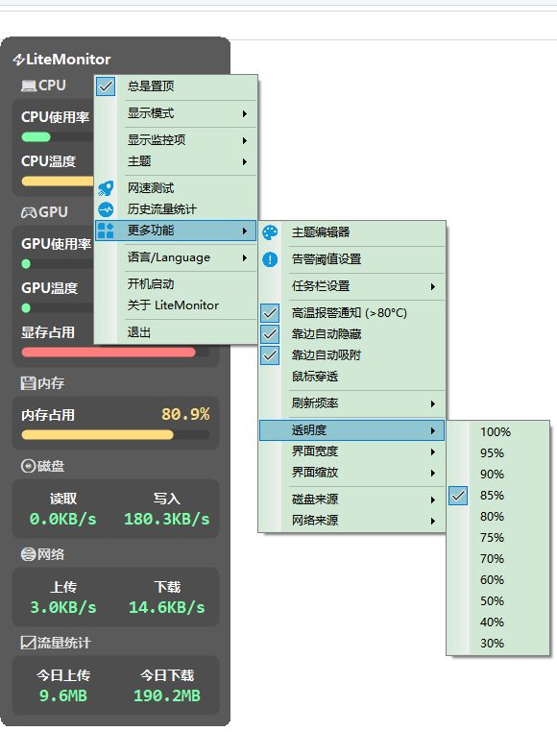This screenshot has height=756, width=557.
Task: Open 告警阈值设置 alert threshold settings
Action: coord(351,259)
